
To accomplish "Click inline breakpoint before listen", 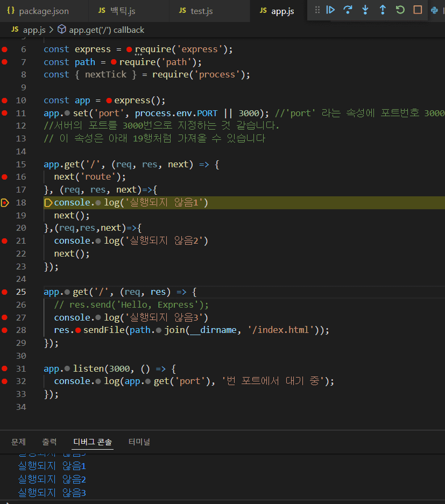I will (67, 368).
